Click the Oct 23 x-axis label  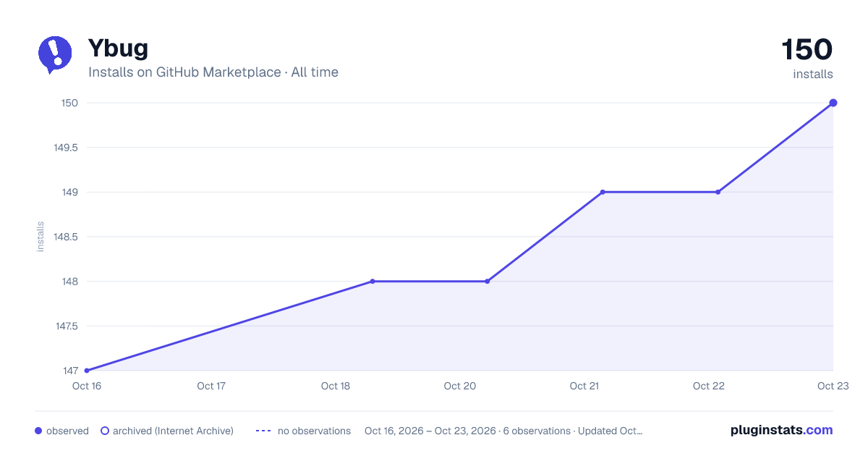click(x=833, y=386)
